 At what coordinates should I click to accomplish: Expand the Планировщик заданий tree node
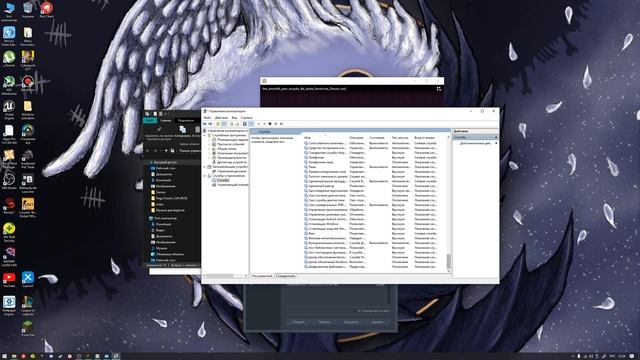209,140
